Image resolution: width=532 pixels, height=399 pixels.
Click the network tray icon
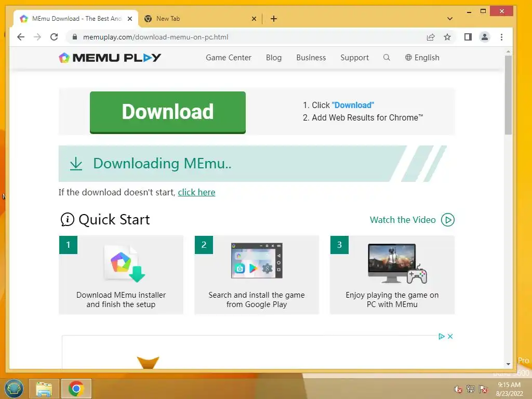(x=470, y=389)
